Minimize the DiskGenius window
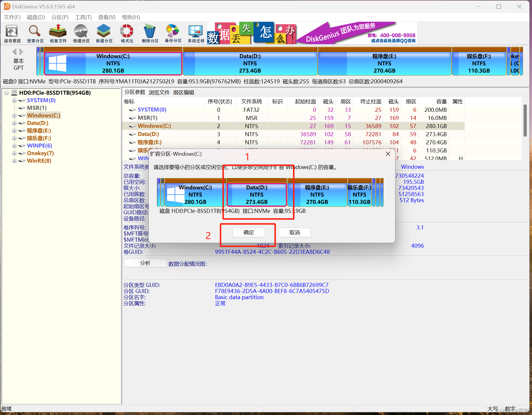The width and height of the screenshot is (532, 415). 479,6
